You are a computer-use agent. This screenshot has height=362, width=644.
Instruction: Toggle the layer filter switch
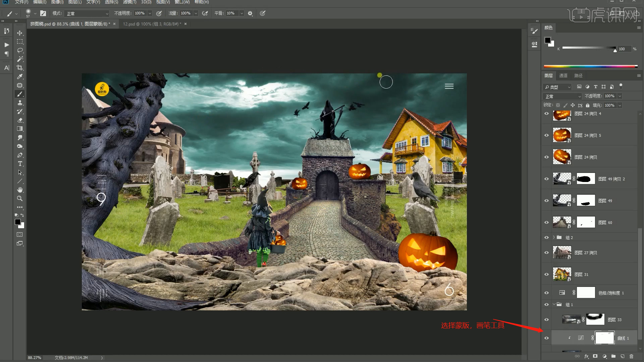pyautogui.click(x=621, y=86)
